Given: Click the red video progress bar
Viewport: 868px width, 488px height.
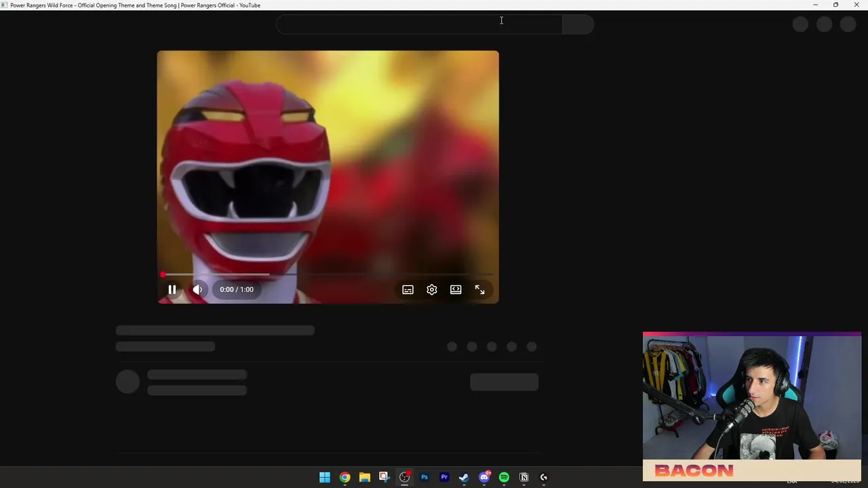Looking at the screenshot, I should click(x=328, y=274).
